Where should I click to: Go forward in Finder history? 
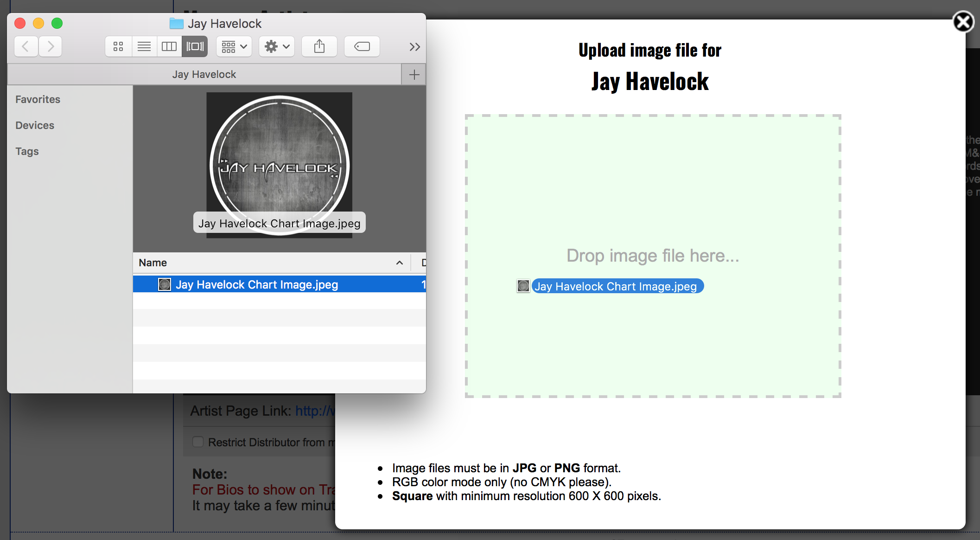[51, 46]
